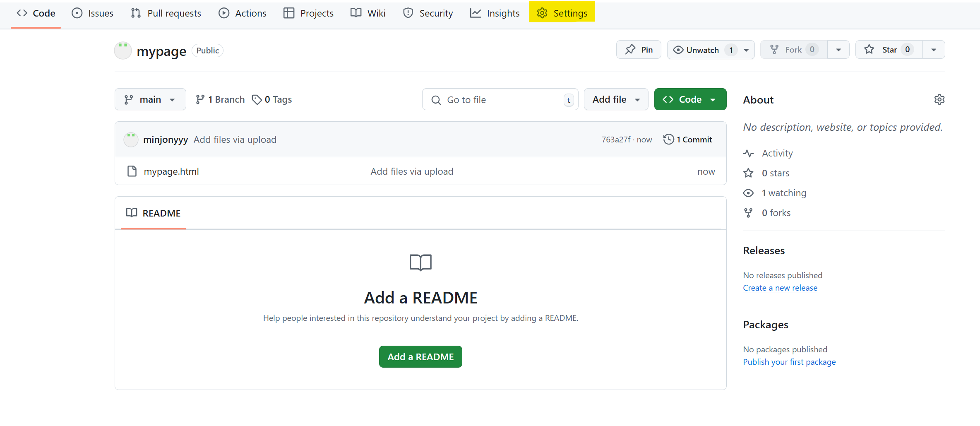This screenshot has width=980, height=426.
Task: Click the Packages heading
Action: [x=766, y=325]
